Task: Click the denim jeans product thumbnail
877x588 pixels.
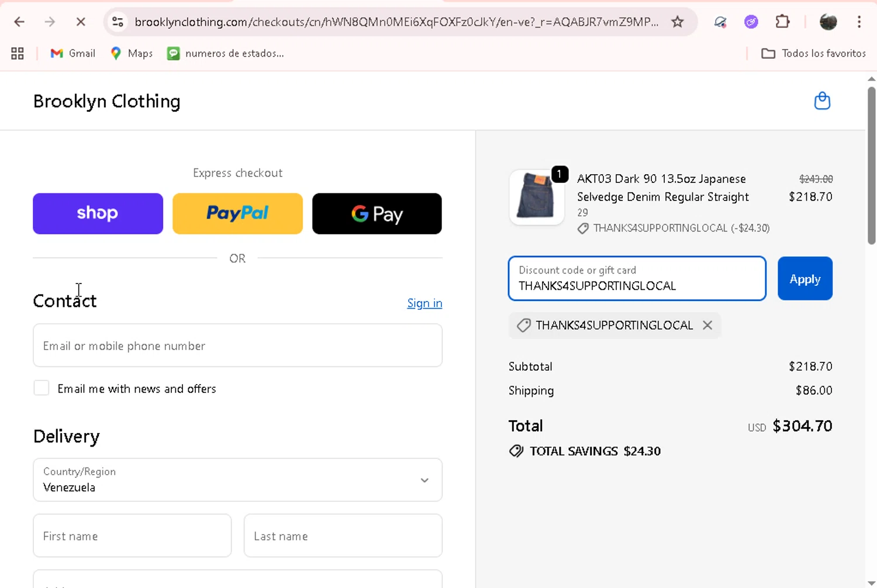Action: click(537, 198)
